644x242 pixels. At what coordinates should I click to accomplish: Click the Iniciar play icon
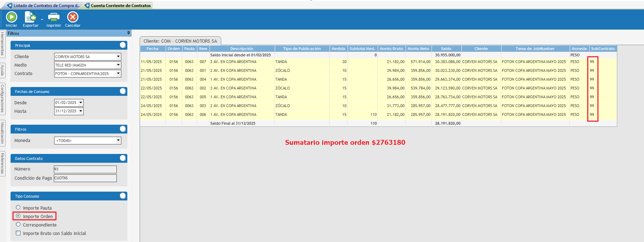[11, 17]
